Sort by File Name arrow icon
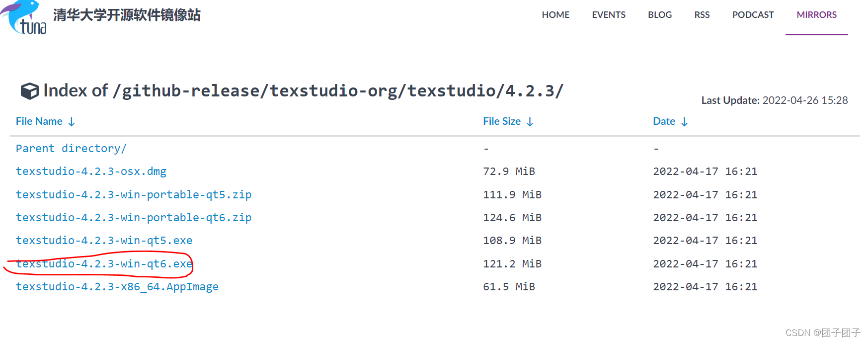Screen dimensions: 868x342 click(x=72, y=122)
